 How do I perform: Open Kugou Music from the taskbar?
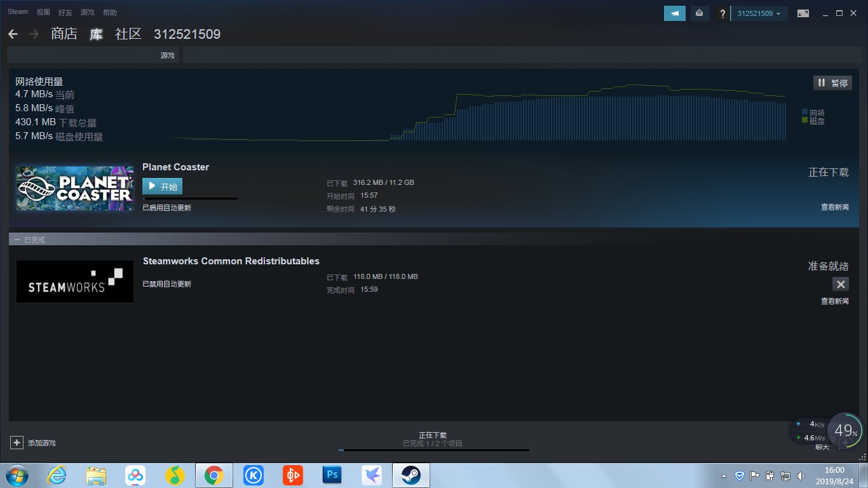(x=254, y=475)
